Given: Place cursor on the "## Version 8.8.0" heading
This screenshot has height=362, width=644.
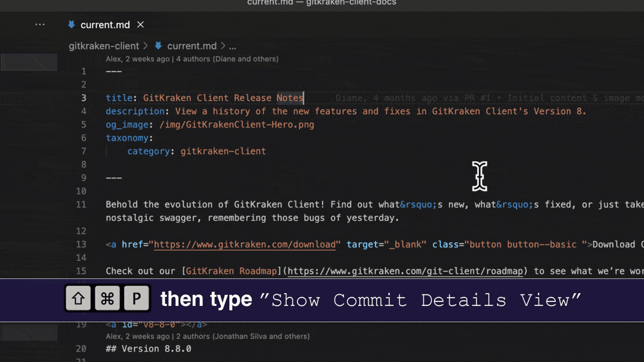Looking at the screenshot, I should pyautogui.click(x=148, y=348).
